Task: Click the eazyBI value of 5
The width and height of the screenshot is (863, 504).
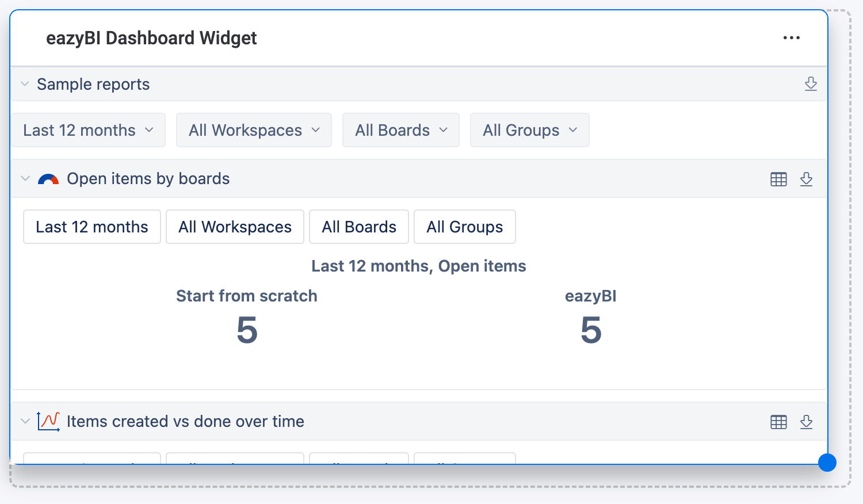Action: (x=590, y=330)
